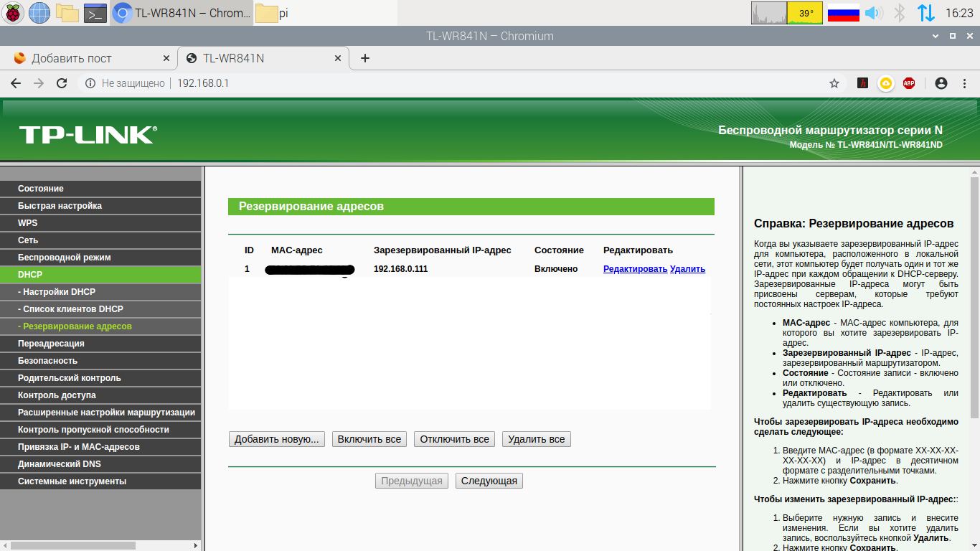The height and width of the screenshot is (551, 980).
Task: Reload the router page
Action: (x=62, y=83)
